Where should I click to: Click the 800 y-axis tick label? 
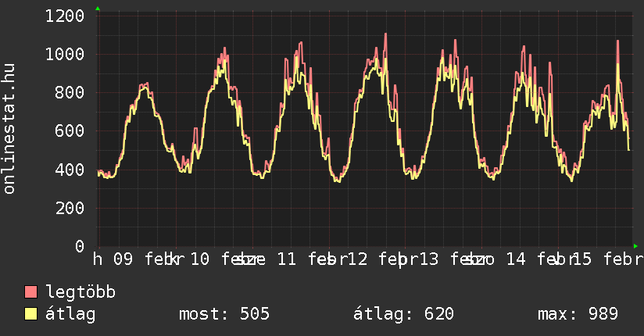point(70,92)
